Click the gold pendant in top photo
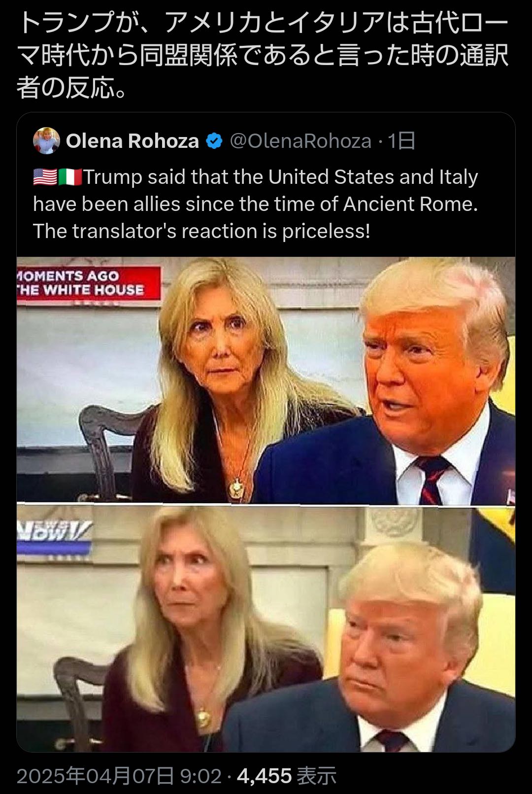Image resolution: width=532 pixels, height=794 pixels. pos(237,488)
